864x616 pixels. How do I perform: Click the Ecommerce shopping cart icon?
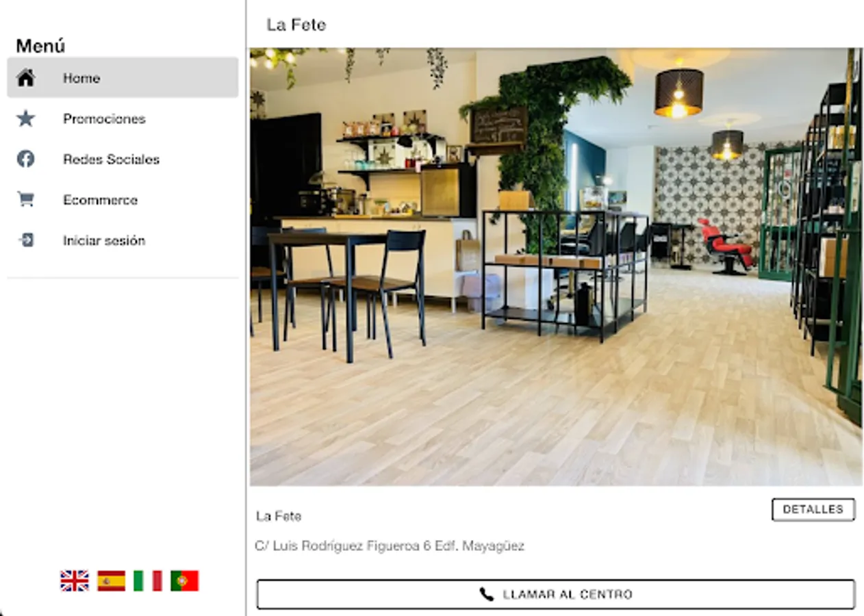tap(25, 199)
